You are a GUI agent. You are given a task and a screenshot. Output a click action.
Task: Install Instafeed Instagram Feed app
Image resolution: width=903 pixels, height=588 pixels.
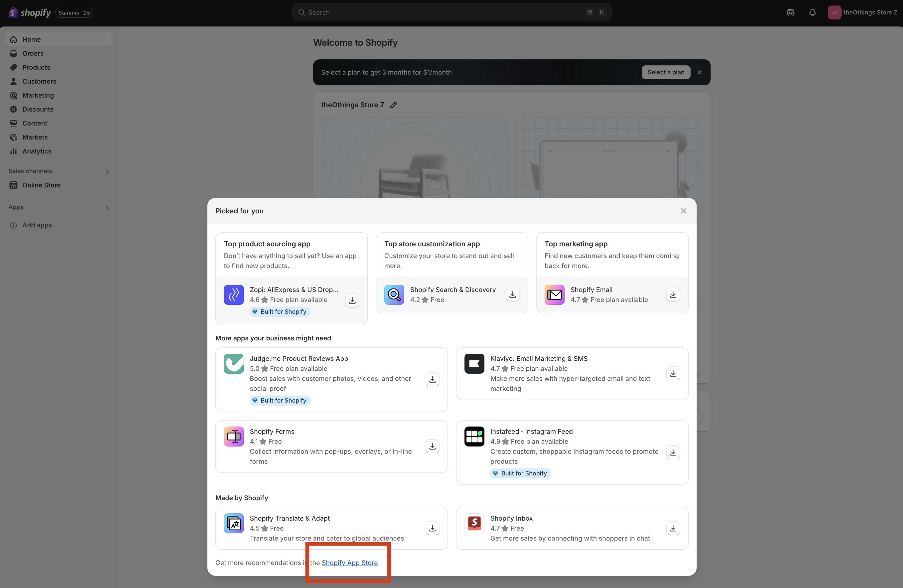click(673, 452)
